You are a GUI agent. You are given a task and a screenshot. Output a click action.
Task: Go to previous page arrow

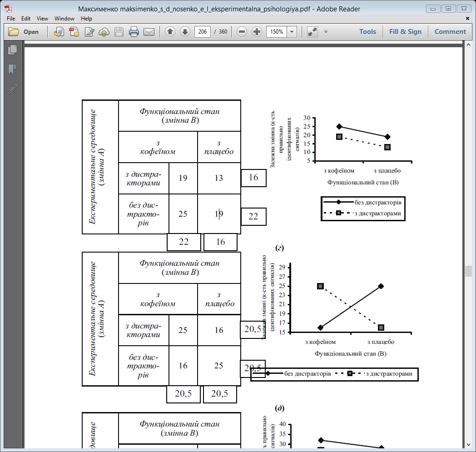(x=170, y=31)
